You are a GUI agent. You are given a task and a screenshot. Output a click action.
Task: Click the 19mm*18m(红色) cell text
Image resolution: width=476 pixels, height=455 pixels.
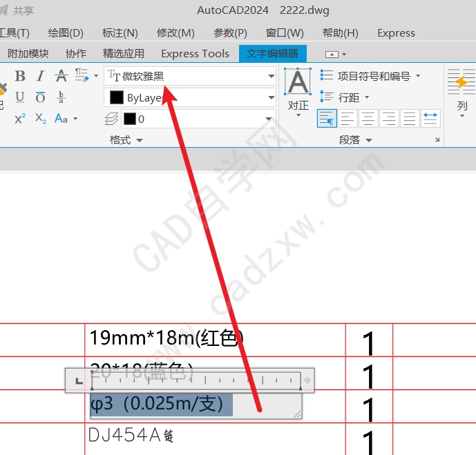166,338
